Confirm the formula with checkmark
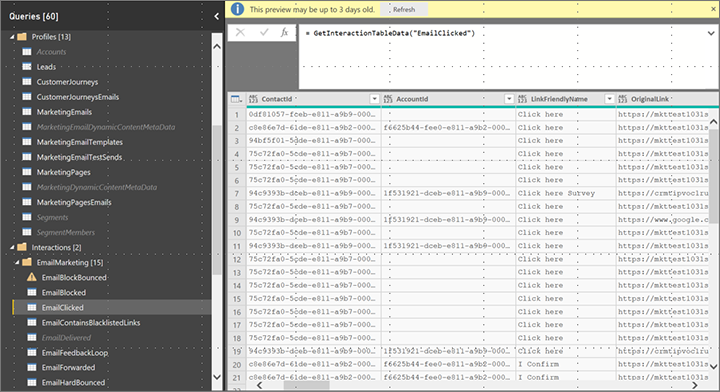This screenshot has height=392, width=720. point(264,32)
